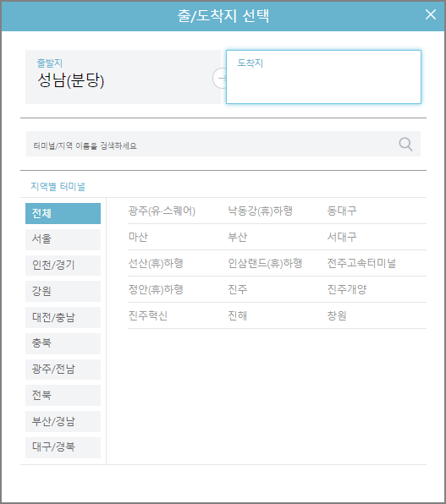Click the terminal/region search input
Viewport: 446px width, 504px height.
click(x=223, y=144)
